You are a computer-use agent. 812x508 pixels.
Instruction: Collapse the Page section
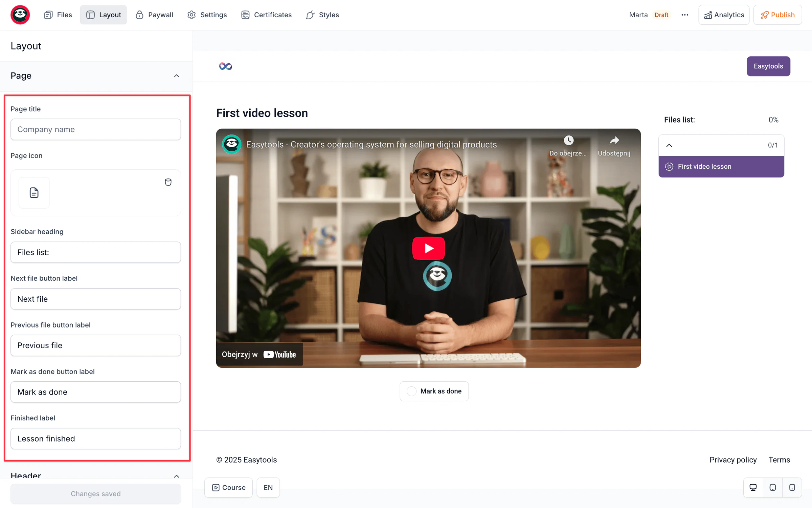pos(177,76)
